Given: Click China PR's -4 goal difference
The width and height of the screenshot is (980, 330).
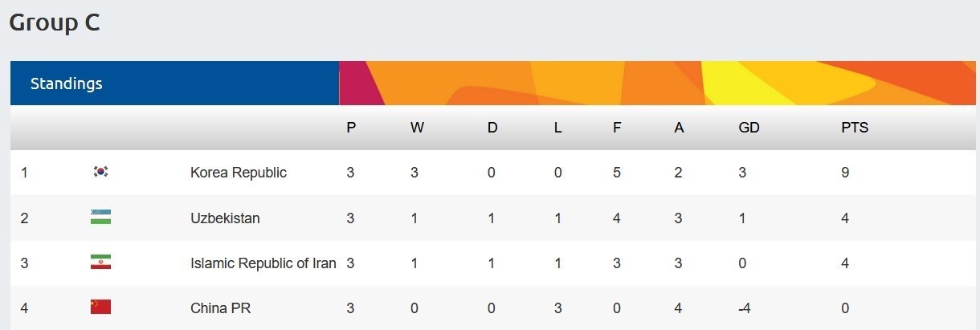Looking at the screenshot, I should pyautogui.click(x=746, y=308).
